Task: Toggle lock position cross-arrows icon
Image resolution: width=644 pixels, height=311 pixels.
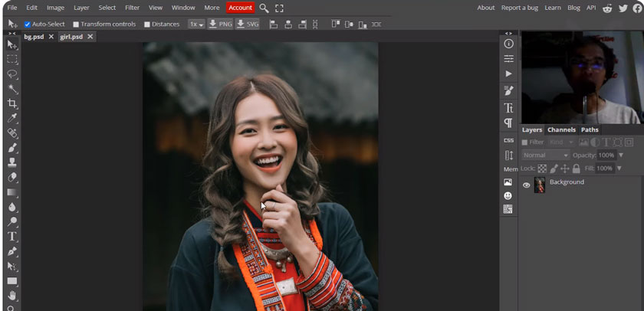Action: (565, 169)
